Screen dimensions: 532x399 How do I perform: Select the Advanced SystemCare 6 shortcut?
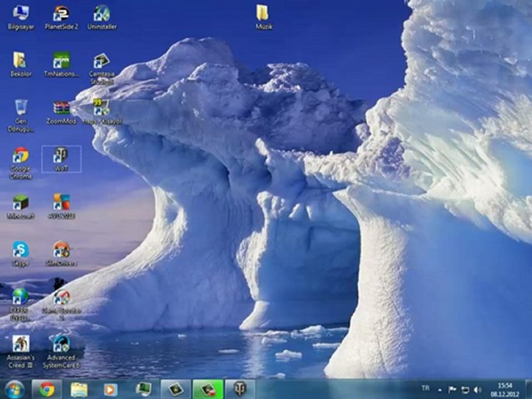coord(62,352)
